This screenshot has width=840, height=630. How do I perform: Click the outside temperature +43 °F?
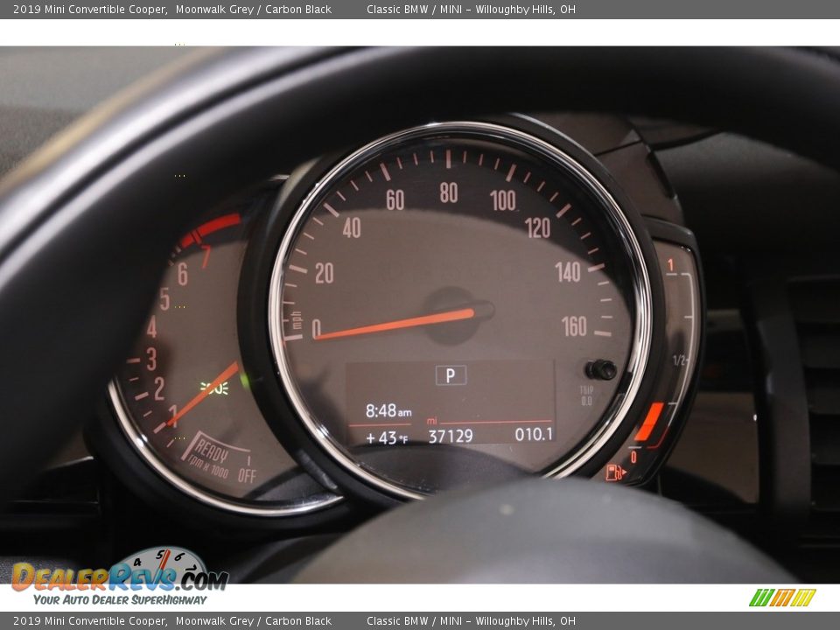click(387, 438)
